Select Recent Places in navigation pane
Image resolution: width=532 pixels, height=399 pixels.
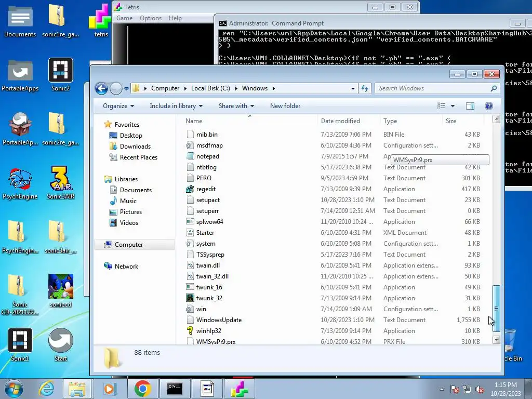point(133,157)
